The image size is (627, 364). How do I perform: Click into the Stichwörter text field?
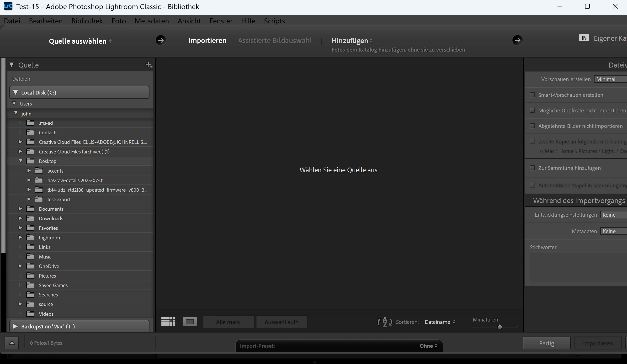(x=577, y=268)
